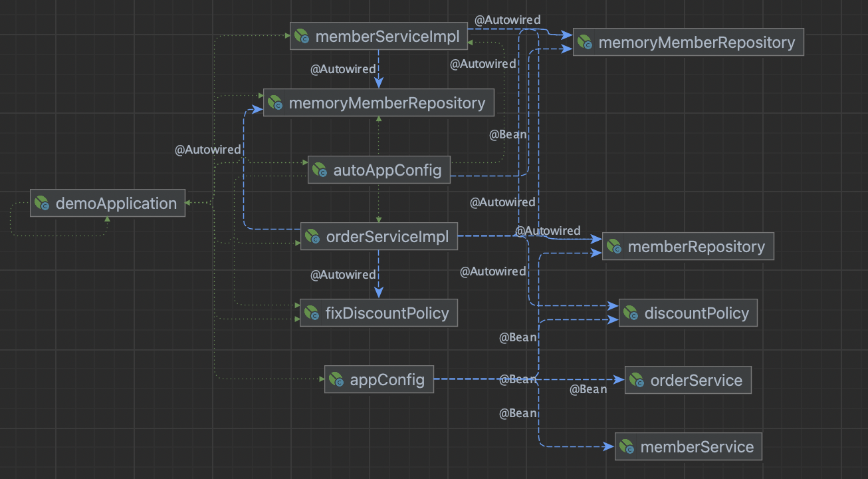868x479 pixels.
Task: Click the bean icon of orderService node
Action: (x=637, y=380)
